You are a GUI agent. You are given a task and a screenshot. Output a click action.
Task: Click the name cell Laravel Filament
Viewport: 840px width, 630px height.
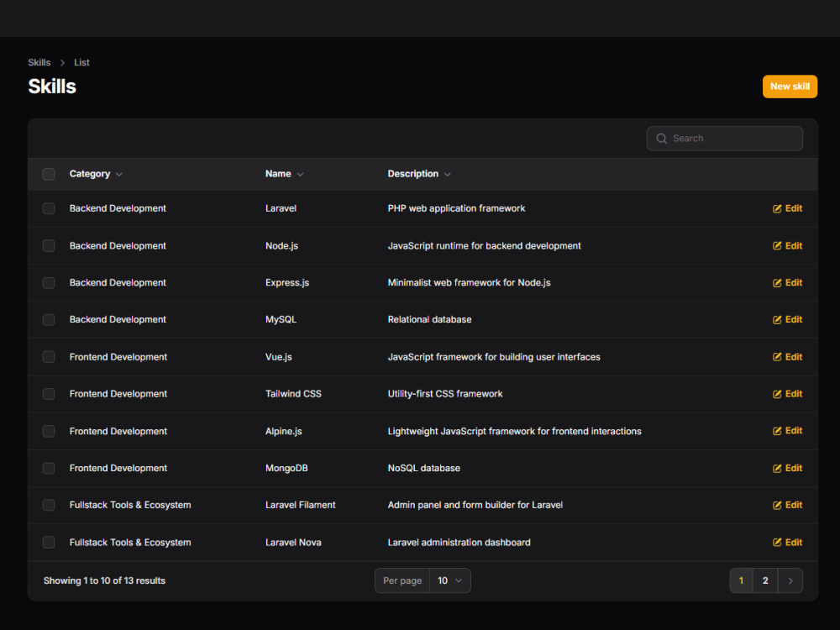[x=300, y=505]
